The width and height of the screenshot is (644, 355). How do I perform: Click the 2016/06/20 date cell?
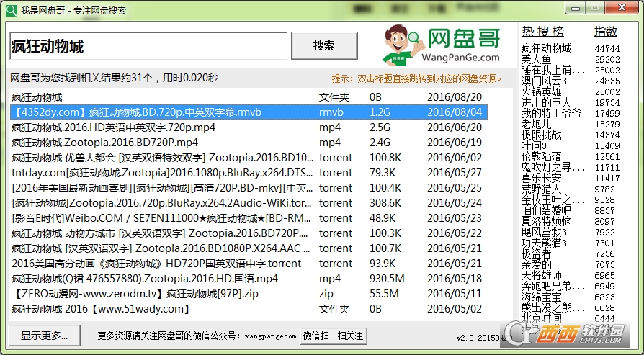click(455, 127)
